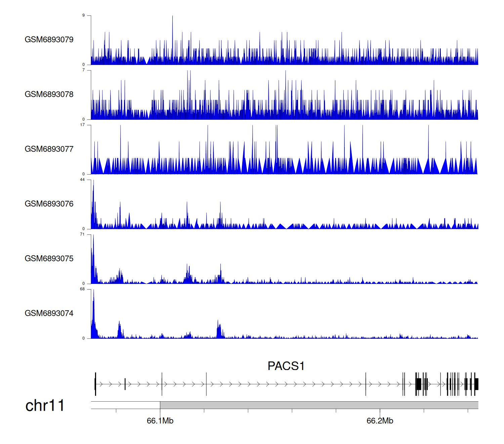Screen dimensions: 504x444
Task: Select the GSM6893076 track label
Action: click(49, 204)
